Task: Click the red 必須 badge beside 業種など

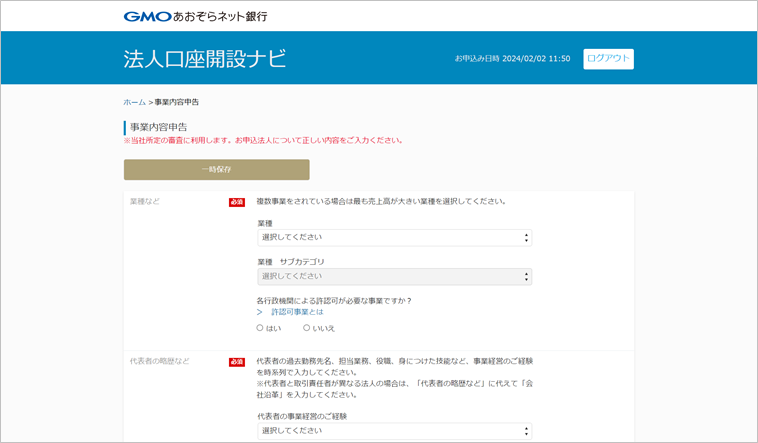Action: pyautogui.click(x=236, y=202)
